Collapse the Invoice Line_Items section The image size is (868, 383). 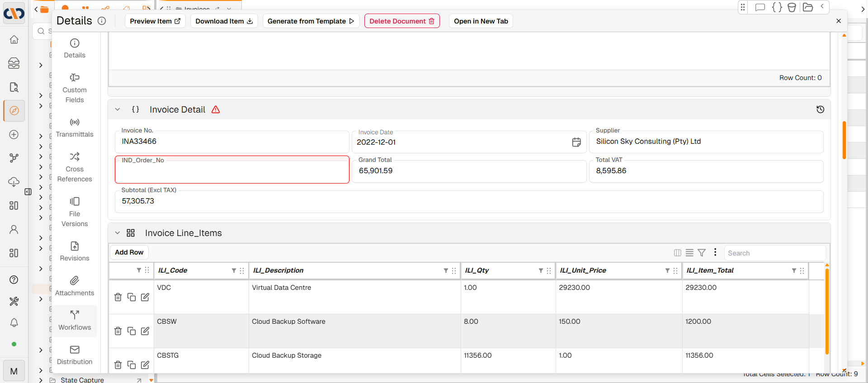118,233
